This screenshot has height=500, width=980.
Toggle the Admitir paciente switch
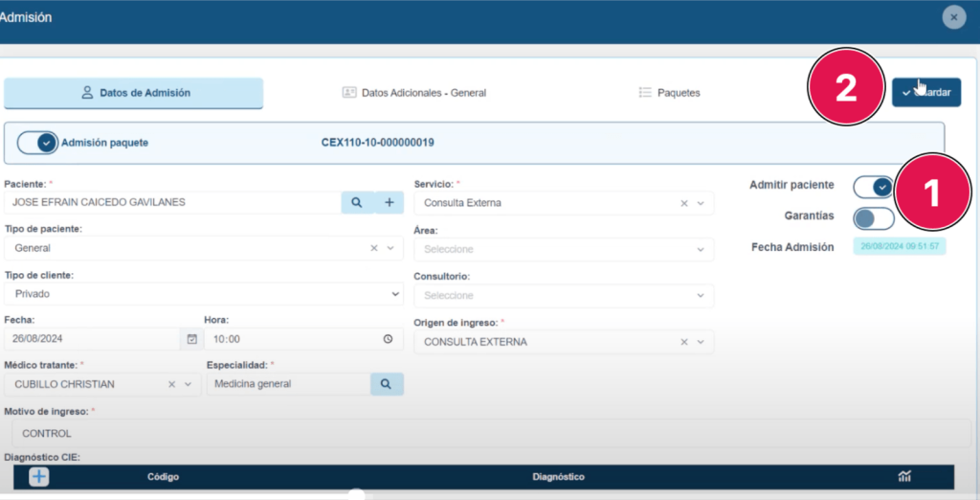pyautogui.click(x=873, y=186)
